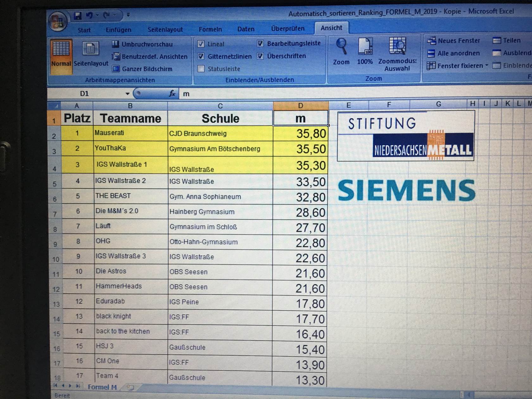Switch to the Formeln ribbon tab
Viewport: 532px width, 399px height.
pyautogui.click(x=210, y=29)
